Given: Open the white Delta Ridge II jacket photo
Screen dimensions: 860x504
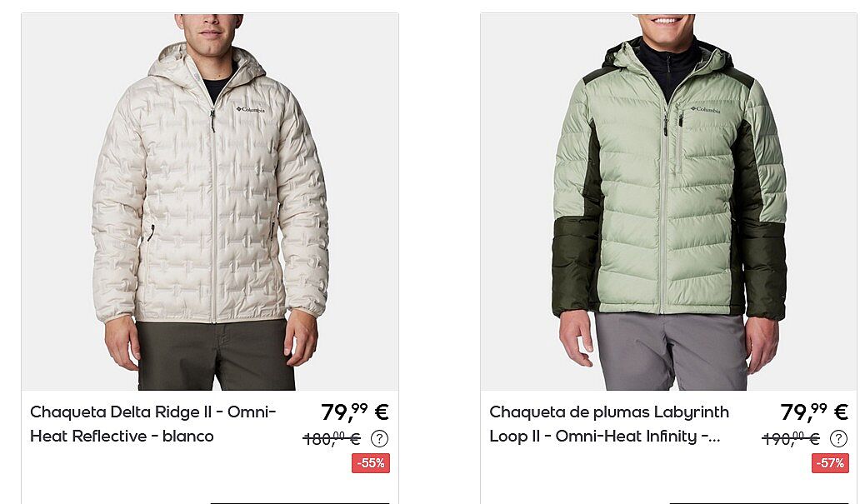Looking at the screenshot, I should 210,202.
